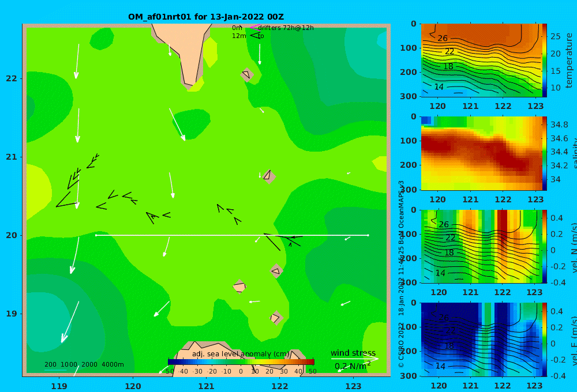The width and height of the screenshot is (577, 392).
Task: Click the latitude label 20 on main map
Action: click(12, 235)
